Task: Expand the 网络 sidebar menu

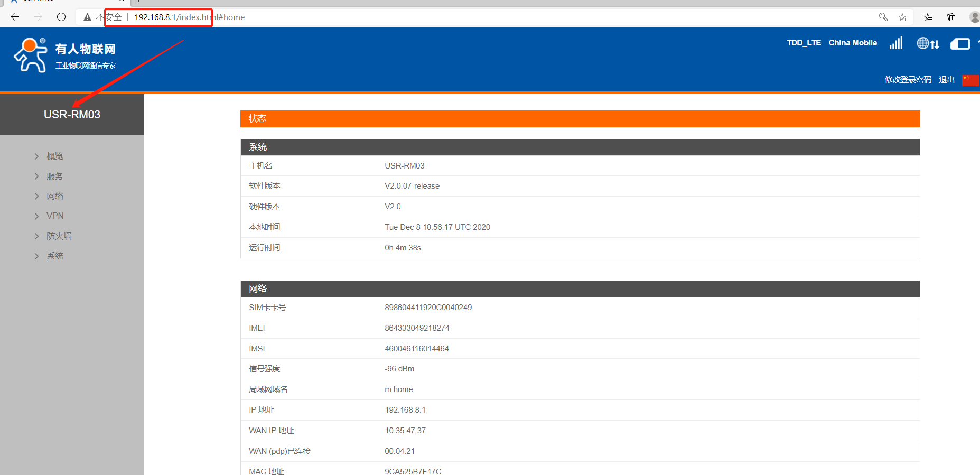Action: (54, 197)
